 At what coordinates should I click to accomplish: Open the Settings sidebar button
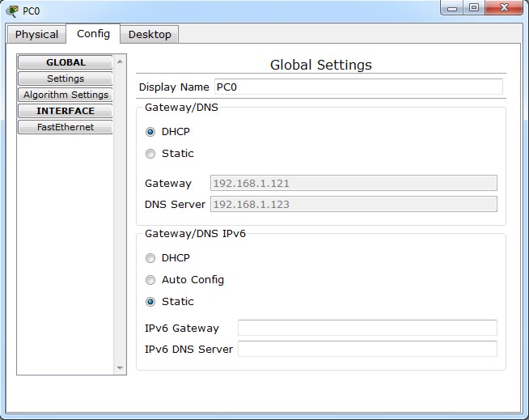pos(65,78)
